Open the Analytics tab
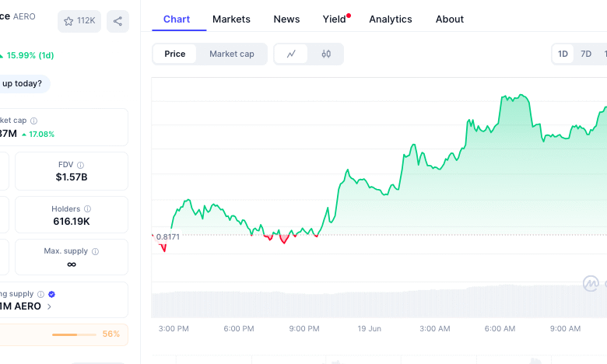This screenshot has width=607, height=364. coord(390,19)
